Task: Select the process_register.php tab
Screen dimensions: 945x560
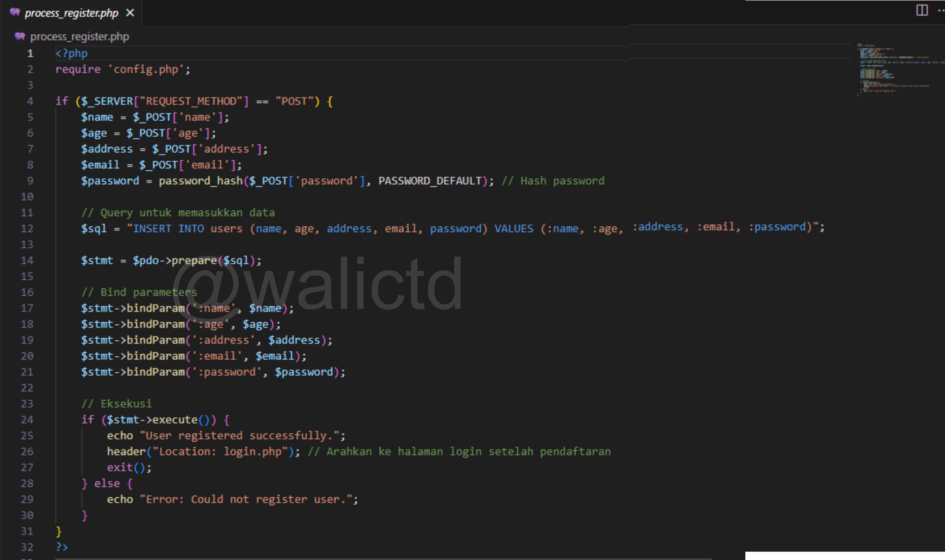Action: (71, 13)
